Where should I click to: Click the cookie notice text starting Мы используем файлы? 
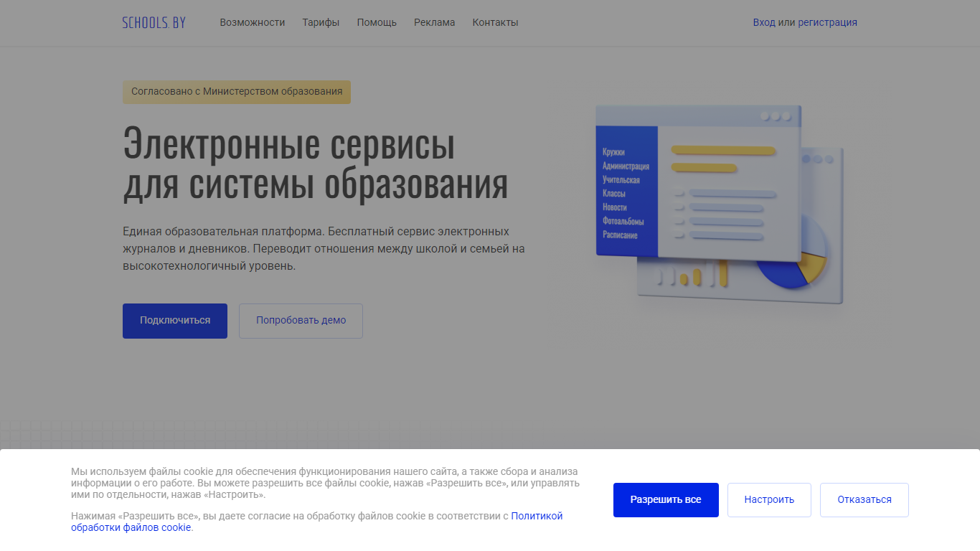pyautogui.click(x=325, y=483)
